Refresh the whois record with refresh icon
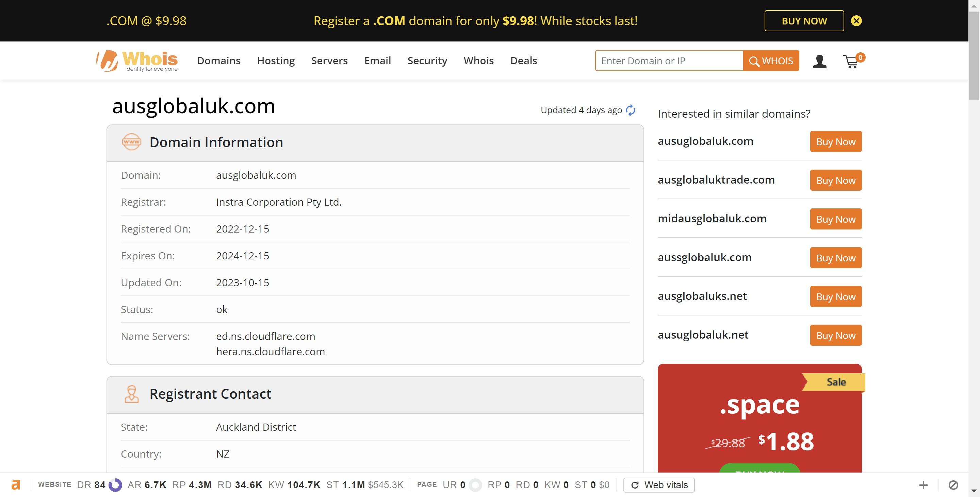 pyautogui.click(x=631, y=110)
